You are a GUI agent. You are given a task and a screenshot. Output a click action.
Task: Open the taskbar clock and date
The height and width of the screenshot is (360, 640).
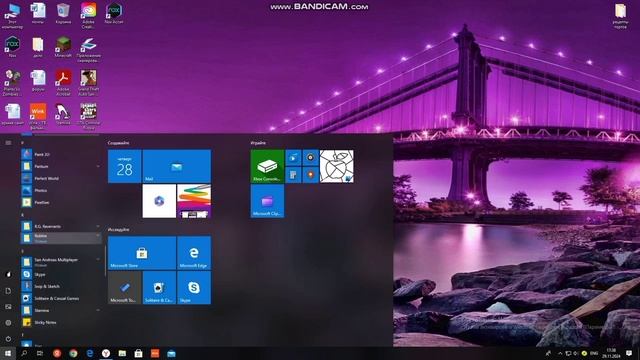(x=611, y=353)
